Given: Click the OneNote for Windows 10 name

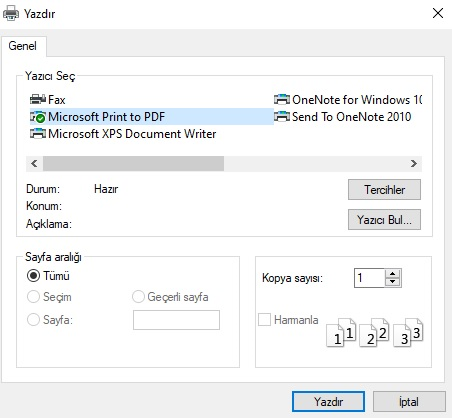Looking at the screenshot, I should coord(357,100).
